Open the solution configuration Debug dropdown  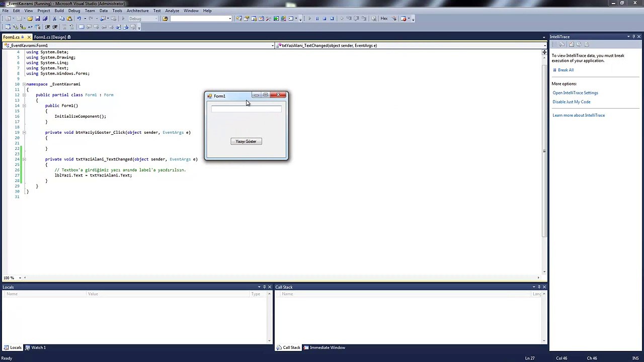click(143, 19)
